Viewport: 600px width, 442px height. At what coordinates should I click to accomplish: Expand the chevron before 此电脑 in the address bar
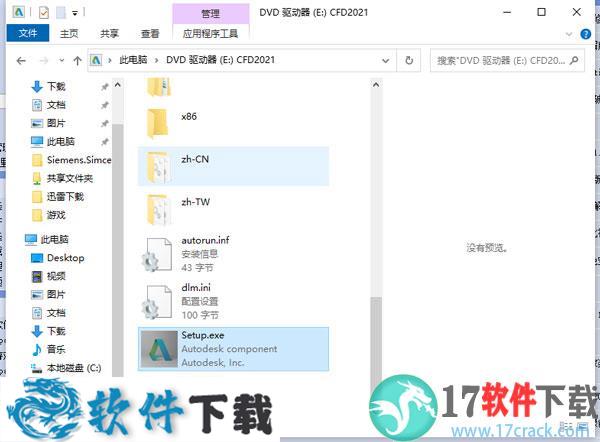110,60
